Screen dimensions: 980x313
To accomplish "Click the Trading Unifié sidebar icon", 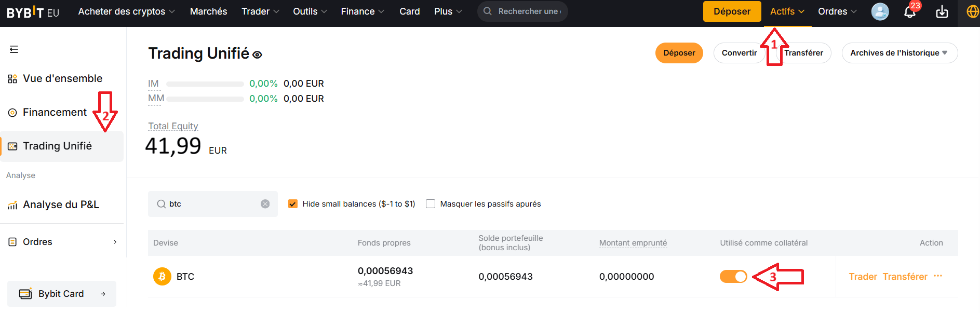I will (x=12, y=146).
